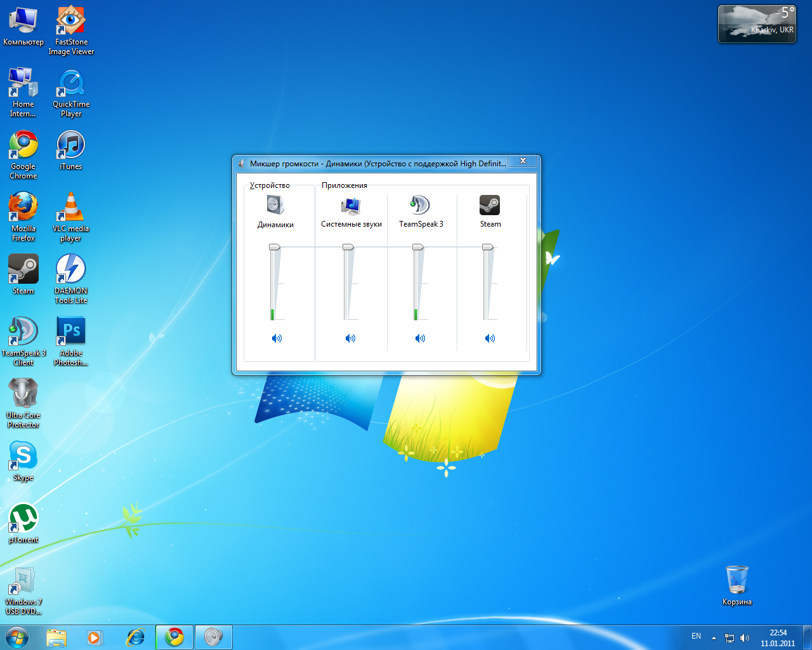Select the iTunes desktop shortcut

point(71,150)
